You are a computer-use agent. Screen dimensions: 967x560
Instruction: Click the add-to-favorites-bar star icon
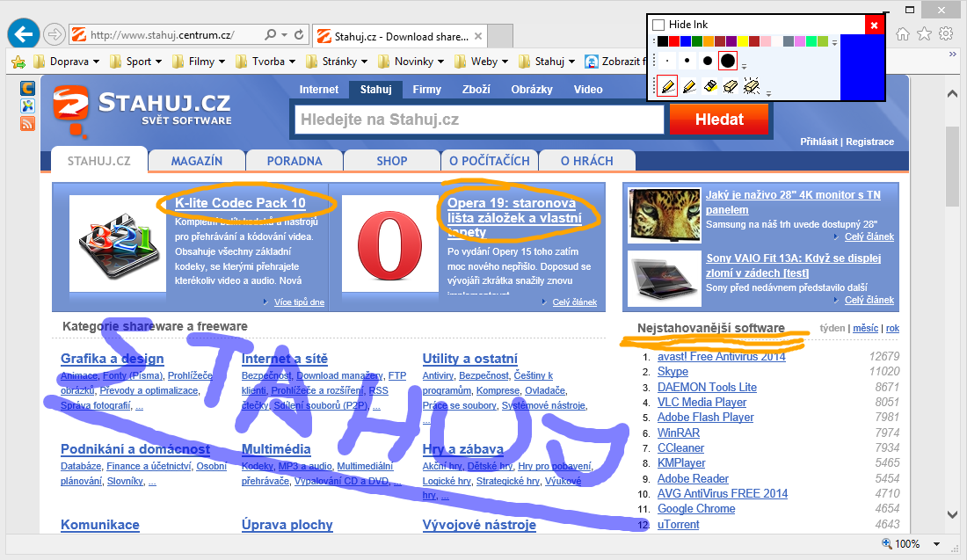18,62
